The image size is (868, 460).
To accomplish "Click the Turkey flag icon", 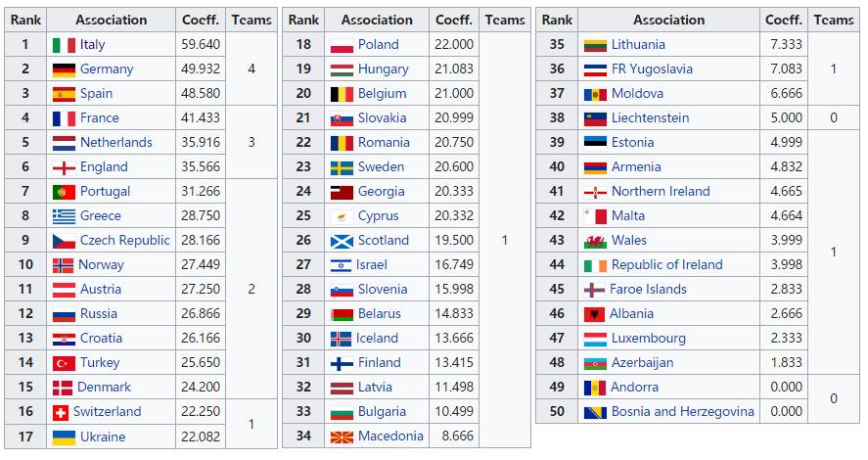I will pyautogui.click(x=64, y=363).
